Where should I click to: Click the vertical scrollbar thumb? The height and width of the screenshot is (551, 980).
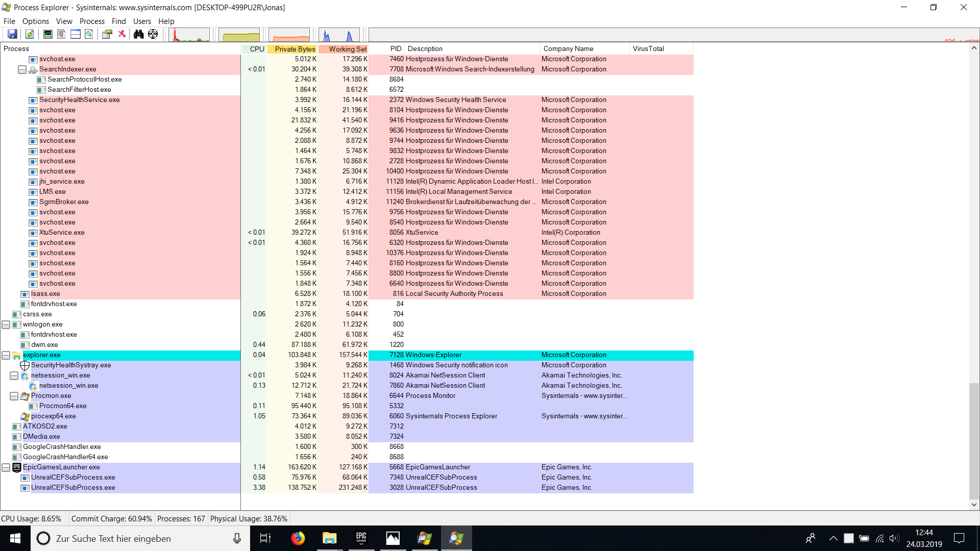pos(974,441)
